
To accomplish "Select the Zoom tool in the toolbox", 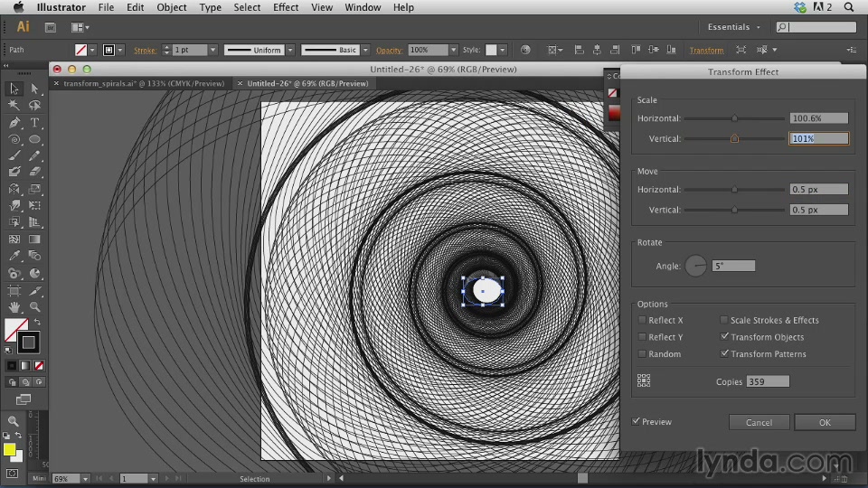I will [x=34, y=307].
